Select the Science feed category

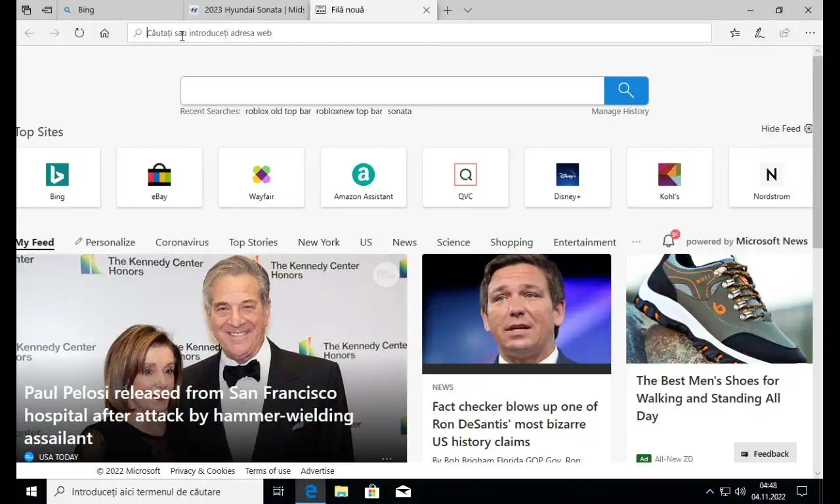pos(453,242)
